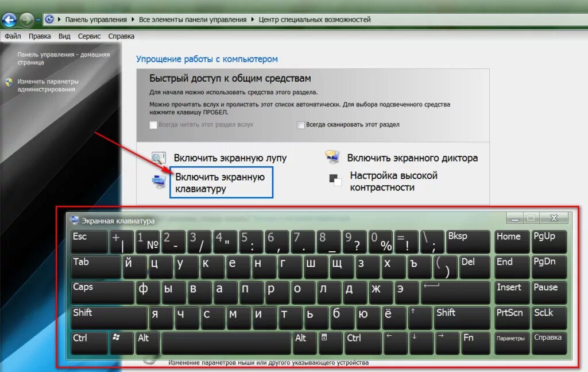Expand arrow after Все элементы панели управления

click(x=253, y=20)
